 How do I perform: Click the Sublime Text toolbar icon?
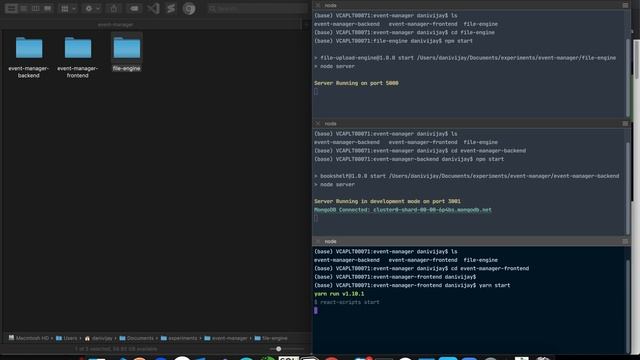coord(171,8)
